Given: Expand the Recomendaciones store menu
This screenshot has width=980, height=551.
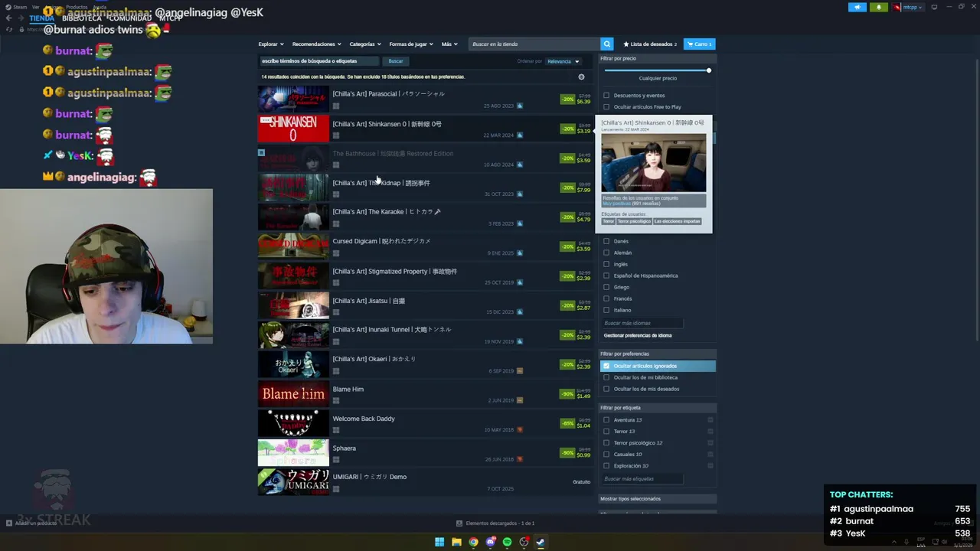Looking at the screenshot, I should click(x=317, y=44).
